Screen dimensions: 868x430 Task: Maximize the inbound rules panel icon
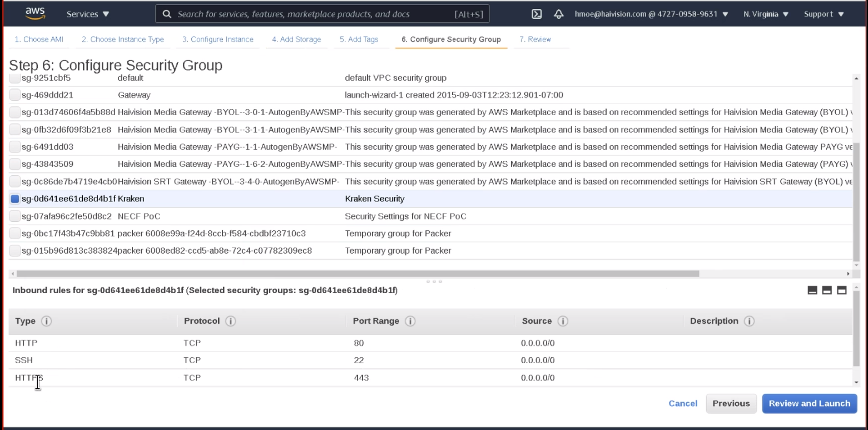841,290
